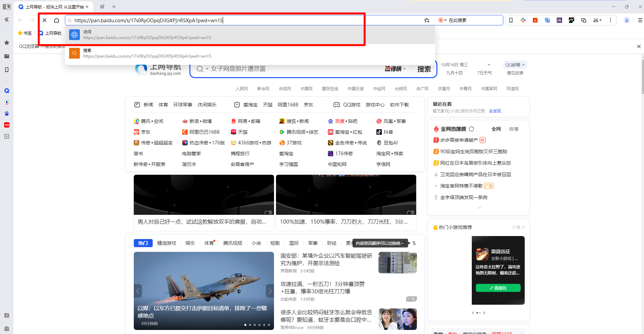Screen dimensions: 644x334
Task: Close the default-browser notification bar
Action: click(x=639, y=46)
